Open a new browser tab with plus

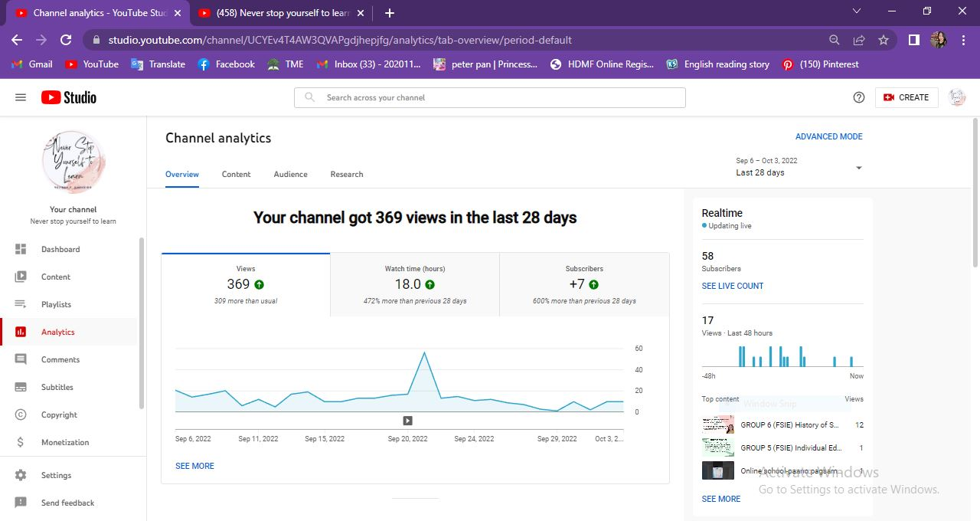point(390,13)
